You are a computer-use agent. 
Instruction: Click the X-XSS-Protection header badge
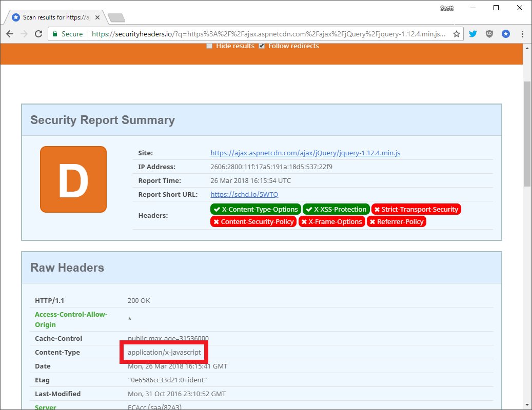(336, 210)
